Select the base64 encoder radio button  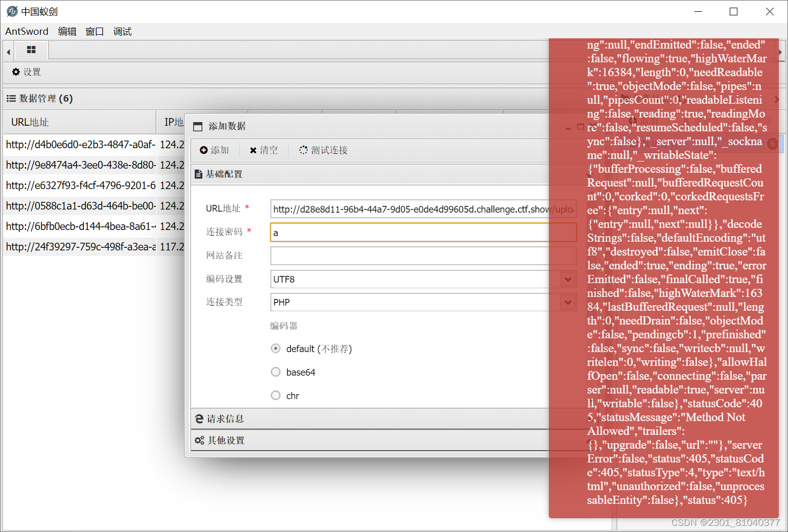(275, 372)
